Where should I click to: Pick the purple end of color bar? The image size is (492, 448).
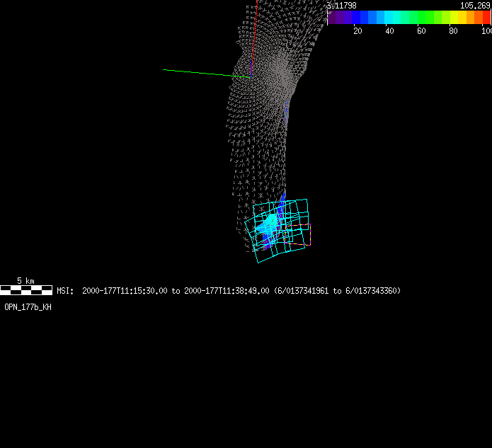(x=333, y=17)
